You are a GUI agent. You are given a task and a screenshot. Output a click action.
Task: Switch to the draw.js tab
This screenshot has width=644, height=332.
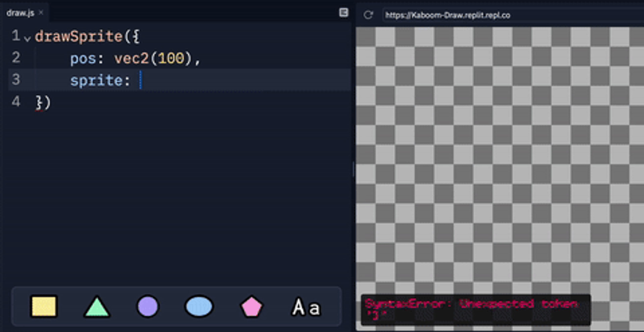20,13
